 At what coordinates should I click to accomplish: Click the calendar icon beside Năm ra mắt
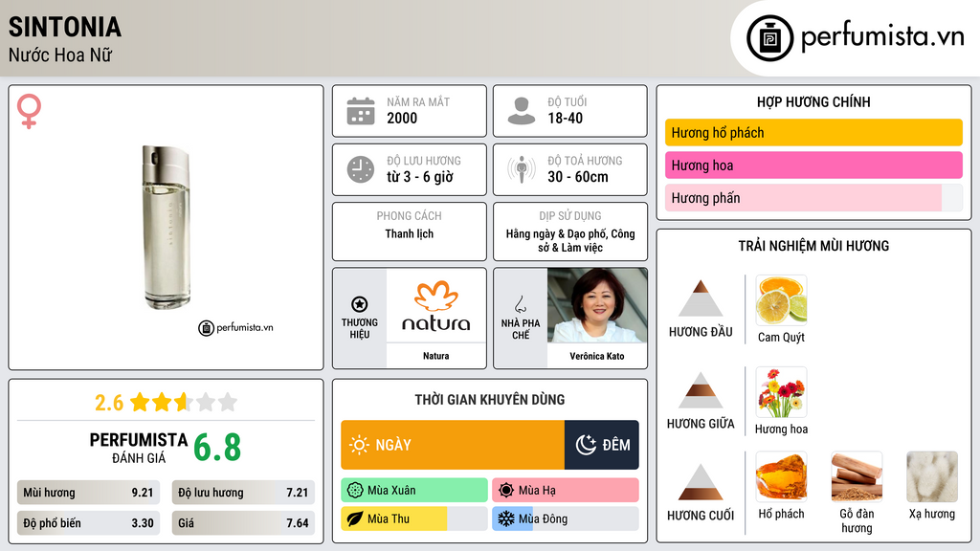click(x=361, y=111)
